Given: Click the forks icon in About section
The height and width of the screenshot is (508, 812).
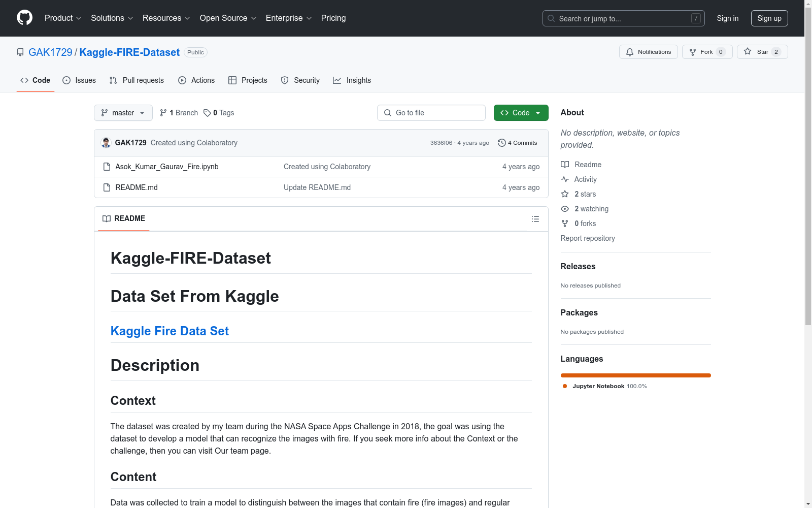Looking at the screenshot, I should [565, 224].
